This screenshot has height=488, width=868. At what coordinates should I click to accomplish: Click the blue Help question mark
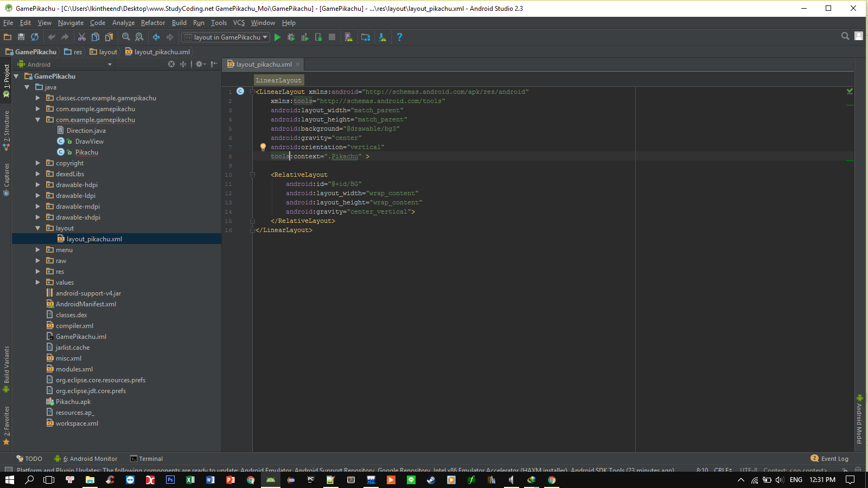[399, 37]
